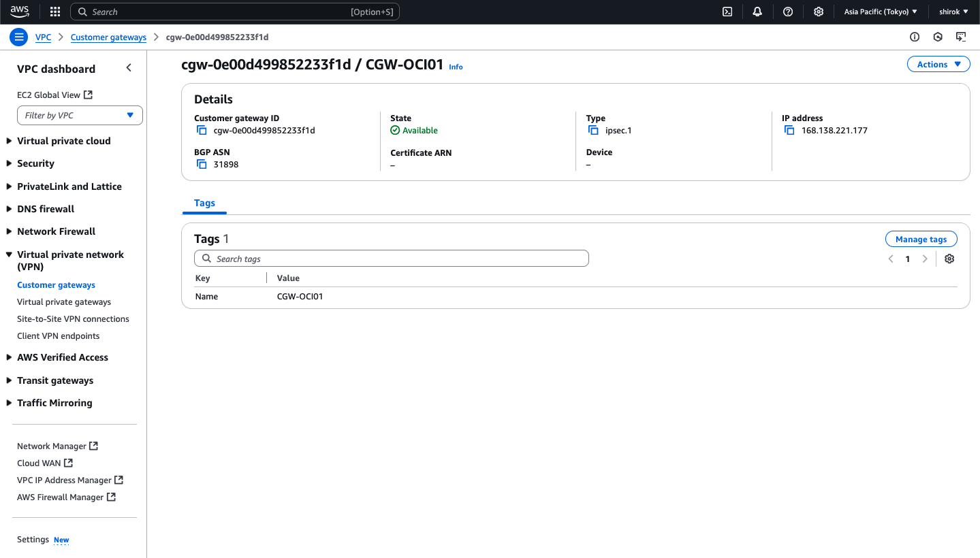980x558 pixels.
Task: Sort tags by Key column header
Action: 202,278
